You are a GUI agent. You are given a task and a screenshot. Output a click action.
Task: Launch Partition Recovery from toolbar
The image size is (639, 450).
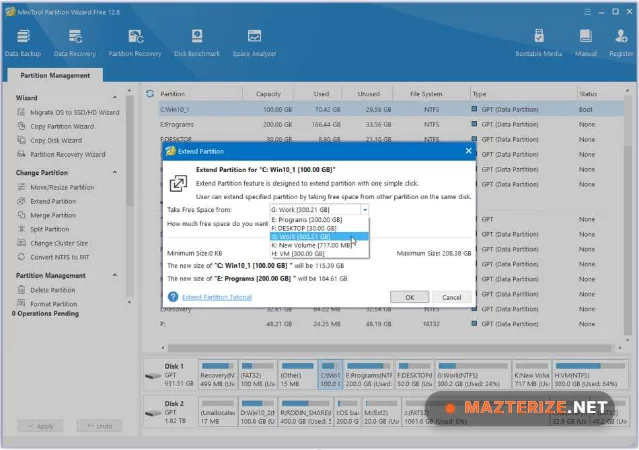(135, 43)
